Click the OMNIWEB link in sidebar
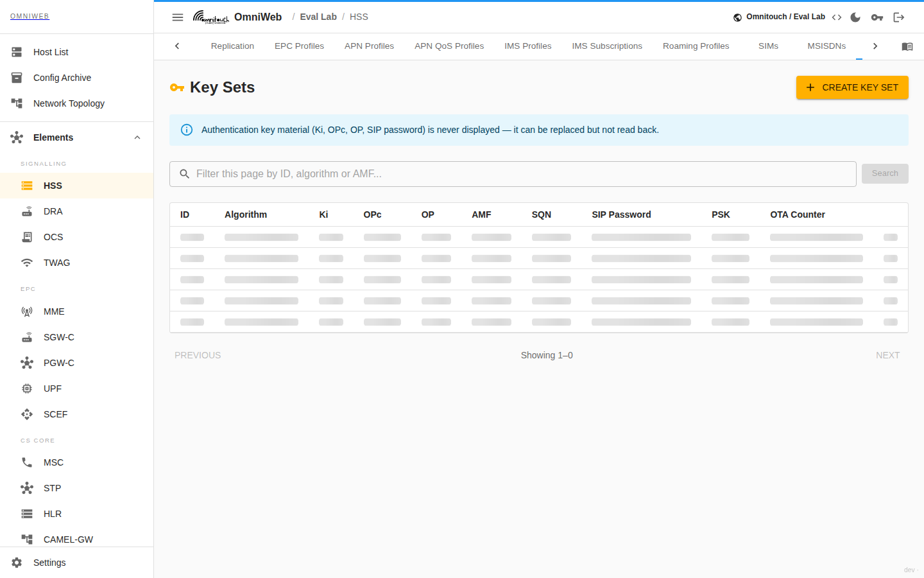Screen dimensions: 924x578 pos(30,16)
